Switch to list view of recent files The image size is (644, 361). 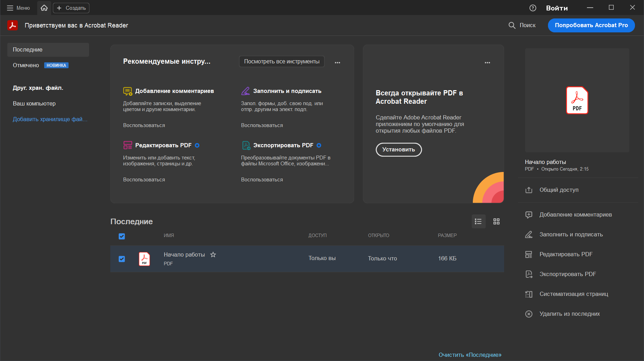tap(478, 221)
